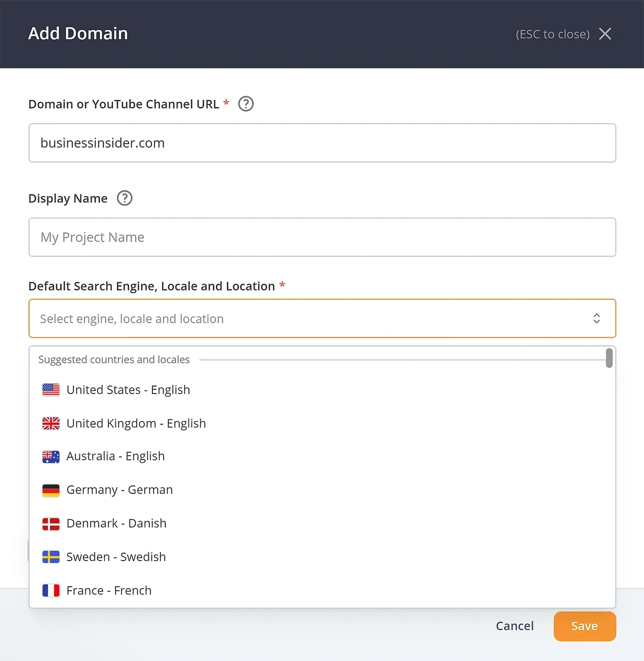Select United Kingdom - English option
The width and height of the screenshot is (644, 661).
(322, 423)
